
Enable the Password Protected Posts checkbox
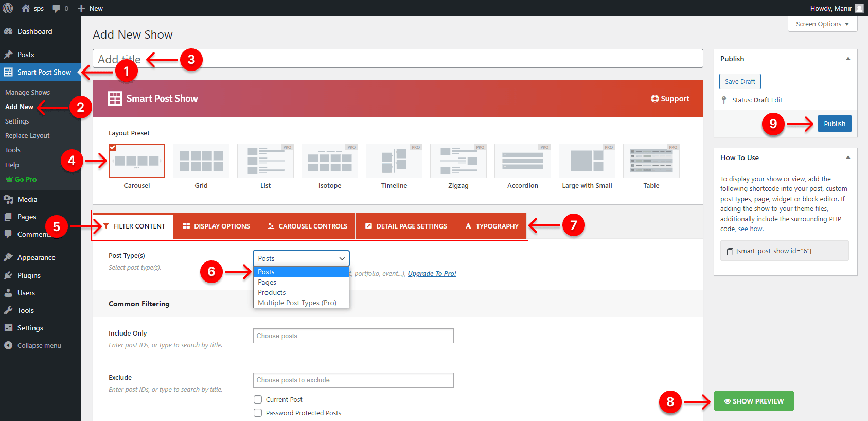pos(258,413)
